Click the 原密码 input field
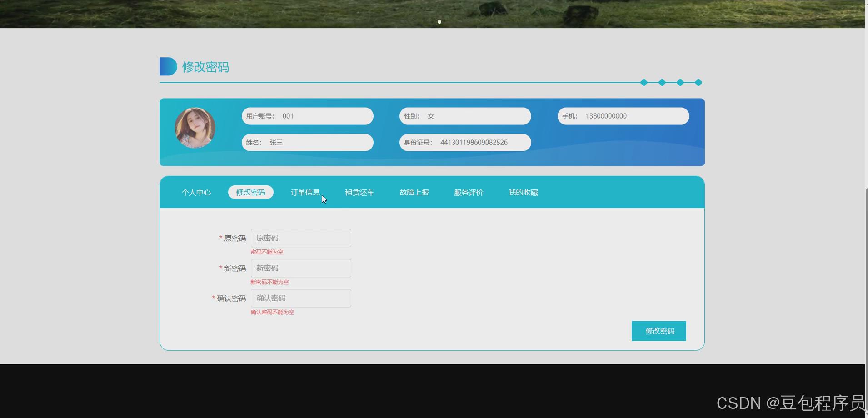The height and width of the screenshot is (418, 868). (x=301, y=238)
